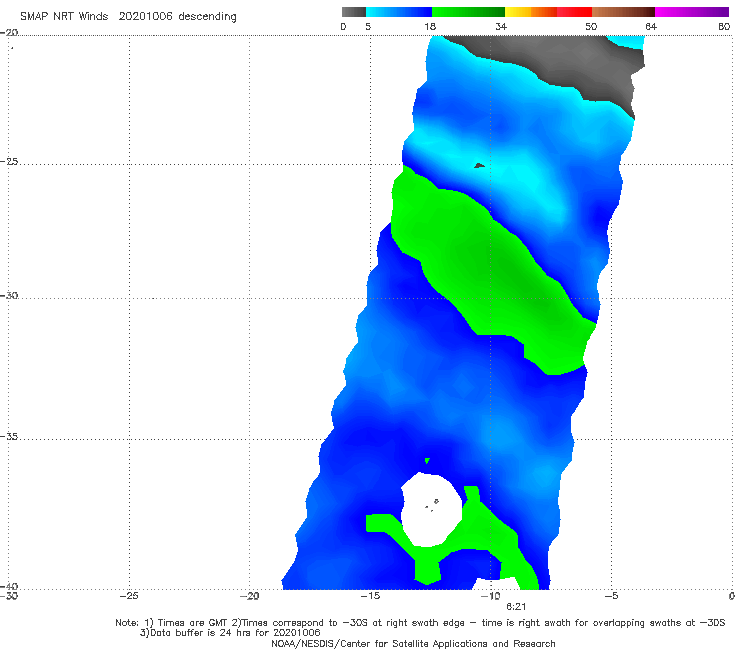
Task: Click the 'Times are GMT' note line
Action: (420, 623)
